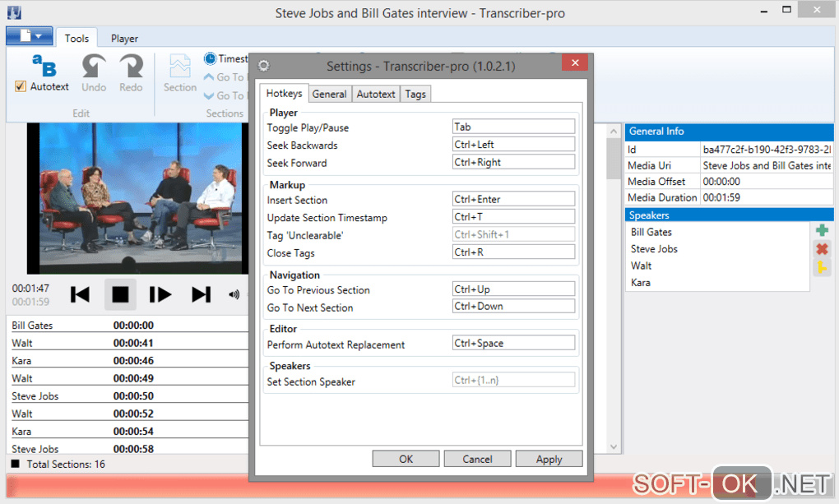839x504 pixels.
Task: Select Bill Gates in the Speakers list
Action: (x=717, y=232)
